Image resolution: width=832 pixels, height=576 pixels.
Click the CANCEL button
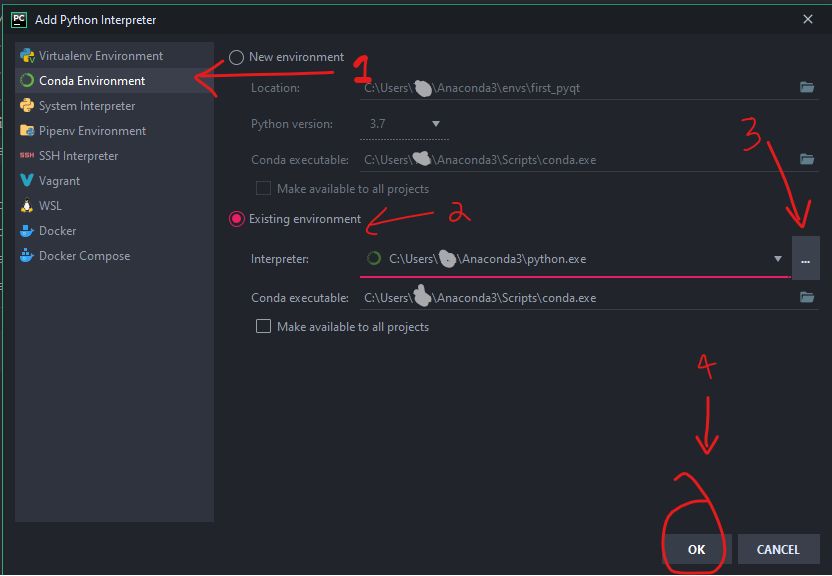(778, 549)
